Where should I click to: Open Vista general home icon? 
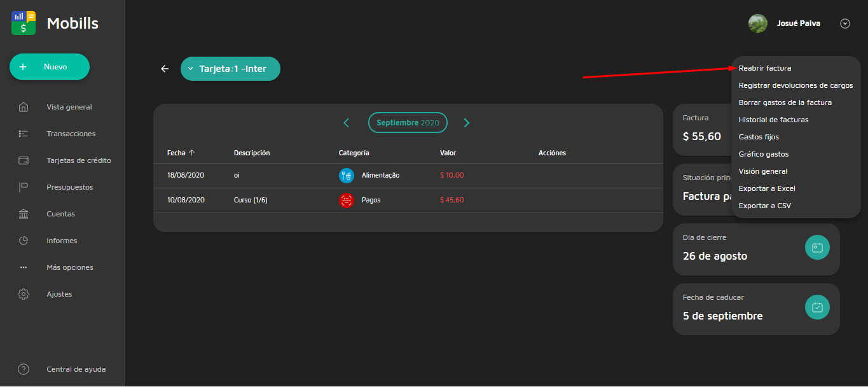24,107
